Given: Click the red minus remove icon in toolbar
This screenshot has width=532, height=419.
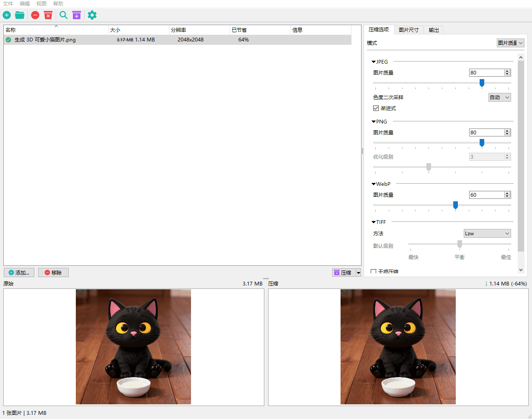Looking at the screenshot, I should point(35,15).
